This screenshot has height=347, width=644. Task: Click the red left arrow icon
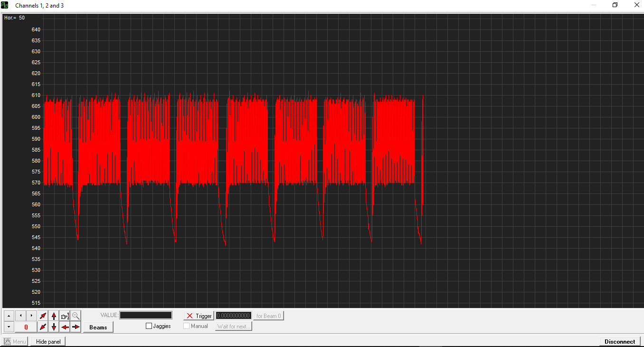(65, 327)
